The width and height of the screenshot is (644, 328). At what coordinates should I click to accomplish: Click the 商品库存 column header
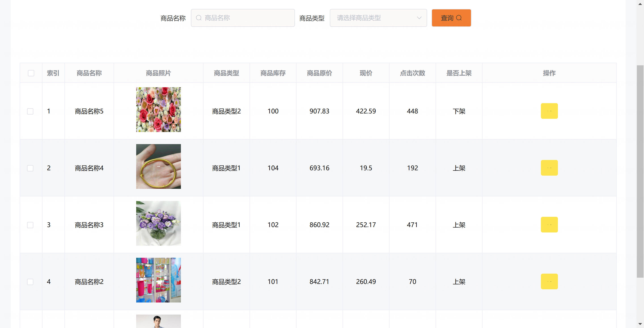(x=273, y=73)
